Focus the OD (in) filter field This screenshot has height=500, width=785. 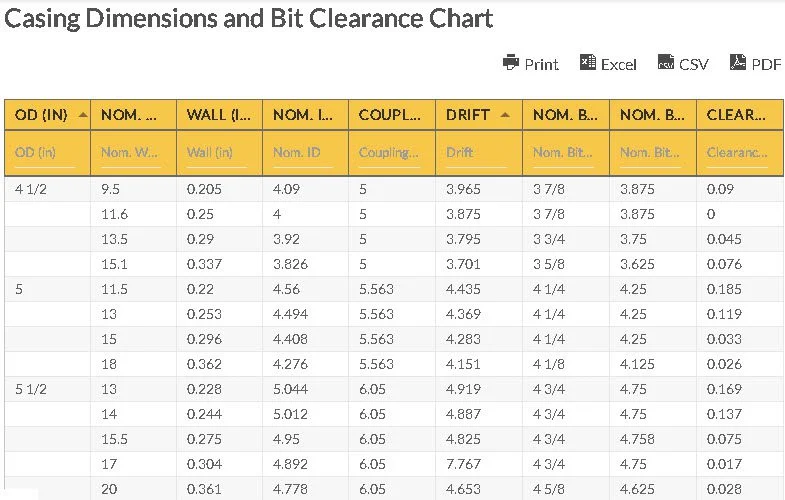tap(47, 153)
